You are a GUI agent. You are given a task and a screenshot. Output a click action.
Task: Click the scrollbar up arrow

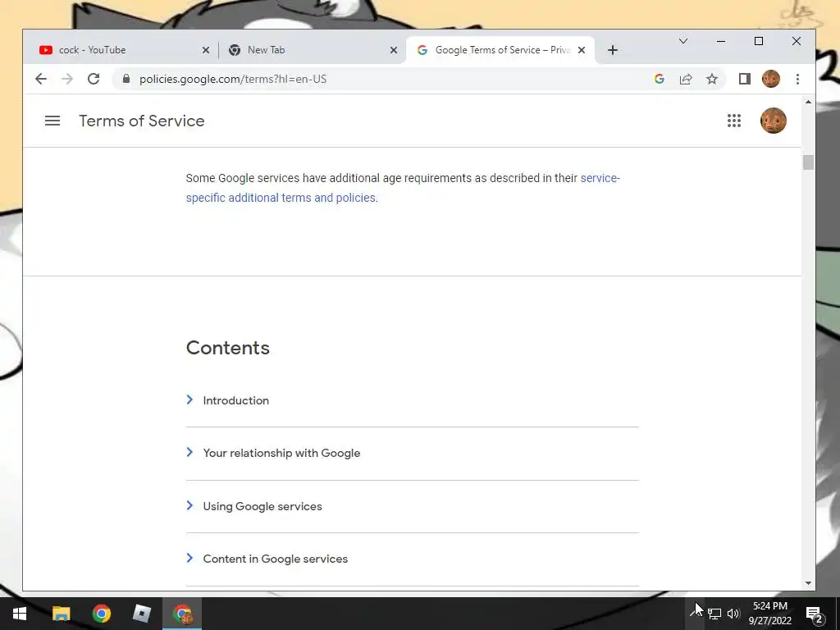pos(808,102)
